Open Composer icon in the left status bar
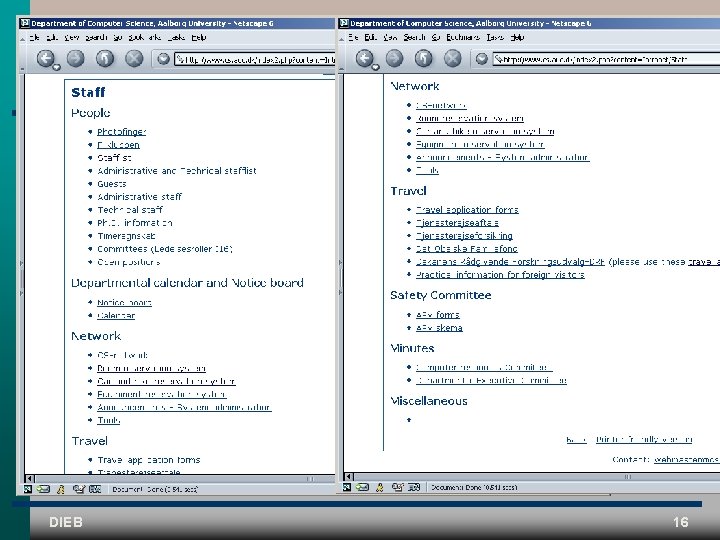Screen dimensions: 720x540 tap(79, 489)
